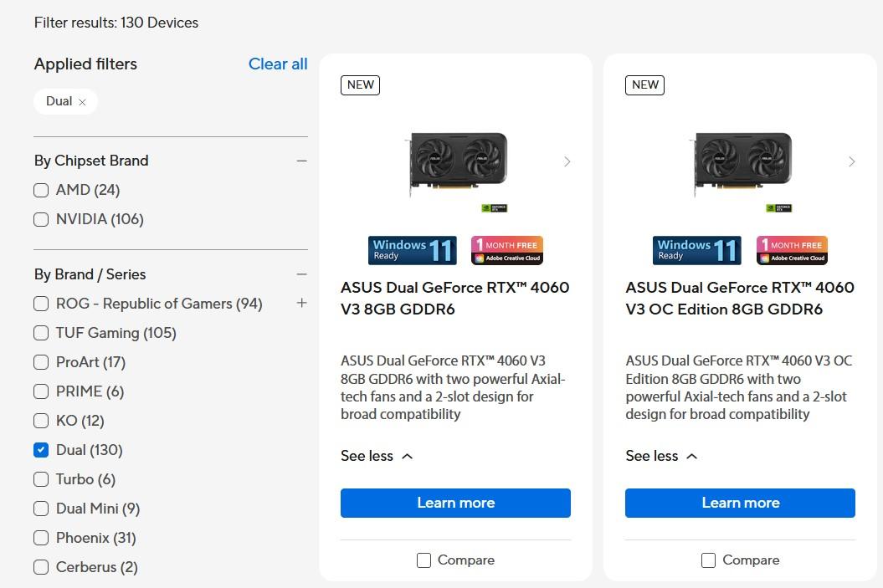
Task: Collapse See less on first product card
Action: click(377, 456)
